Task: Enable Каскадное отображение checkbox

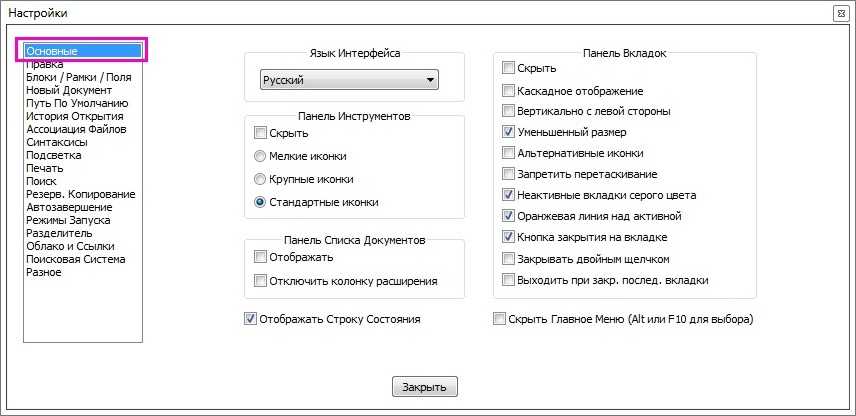Action: pos(509,90)
